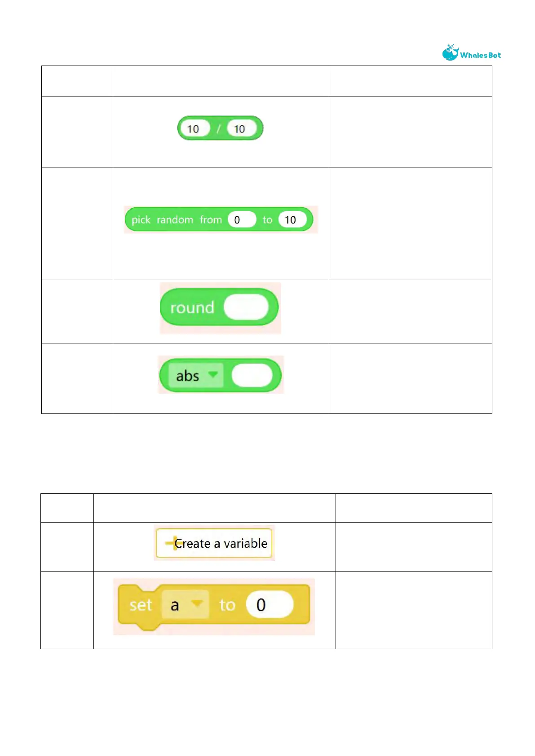
Task: Click the WhalesBot whale logo
Action: (x=451, y=53)
